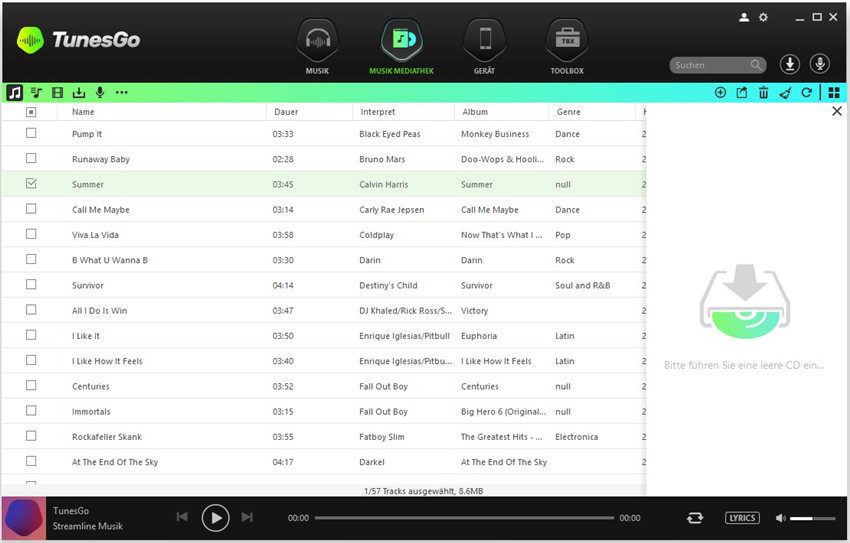Check the B What U Wanna B checkbox
This screenshot has width=850, height=543.
31,259
